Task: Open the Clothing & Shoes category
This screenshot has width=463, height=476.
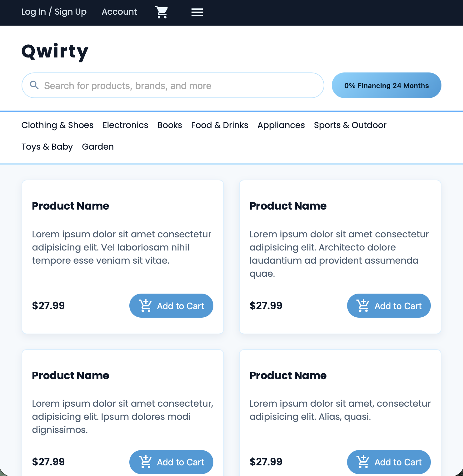Action: click(57, 125)
